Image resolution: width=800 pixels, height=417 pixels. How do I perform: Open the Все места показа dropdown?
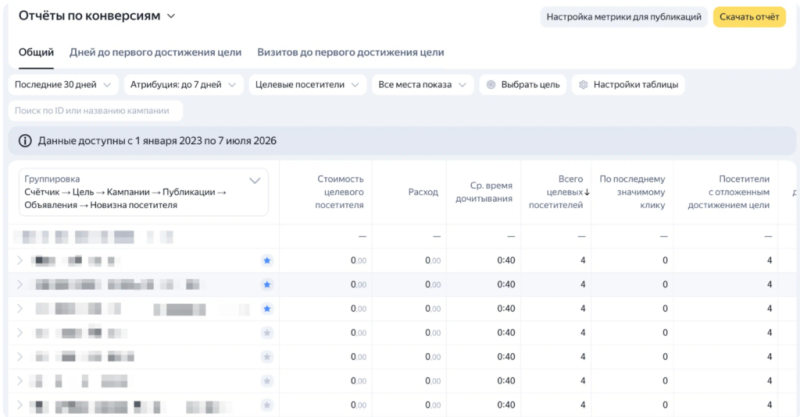[422, 85]
